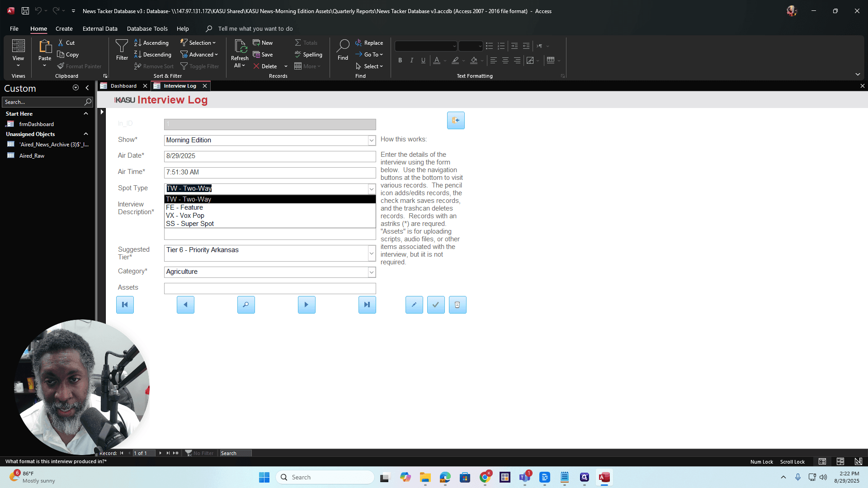The image size is (868, 488).
Task: Open frmDashboard in navigation pane
Action: (x=36, y=124)
